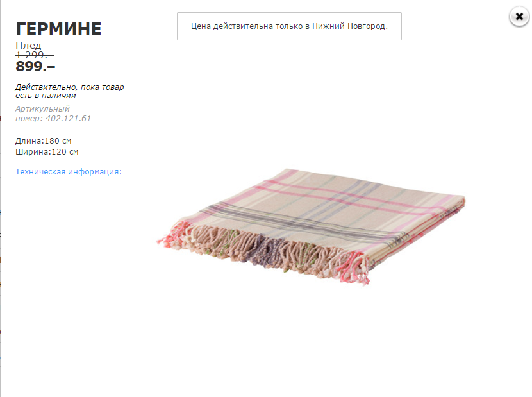Click the ГЕРМИНЕ plaid product photo

311,226
